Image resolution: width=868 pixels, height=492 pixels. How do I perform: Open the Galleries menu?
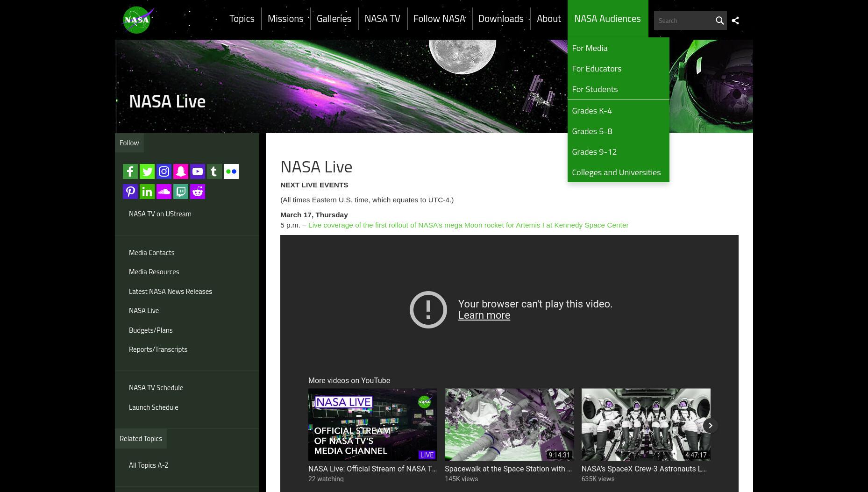coord(334,19)
